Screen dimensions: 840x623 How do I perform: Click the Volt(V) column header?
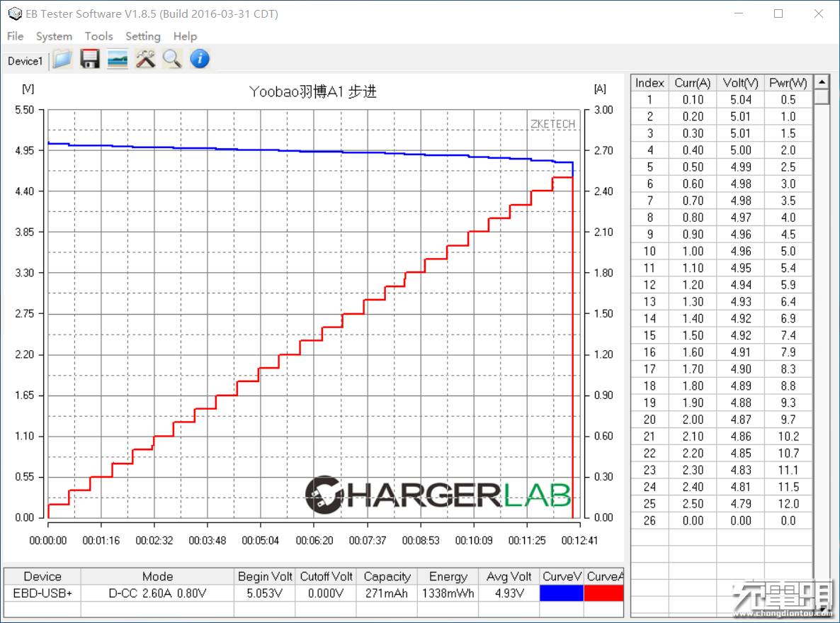(740, 82)
